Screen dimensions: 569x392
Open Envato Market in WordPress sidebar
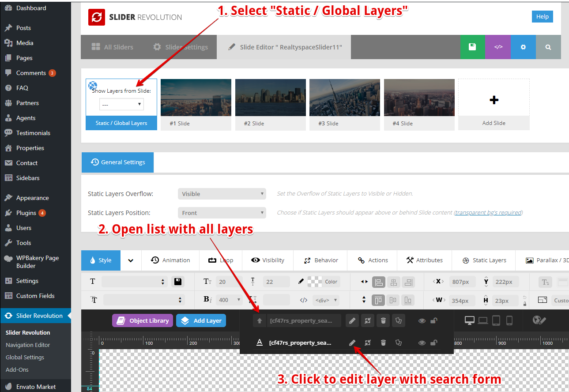coord(35,387)
